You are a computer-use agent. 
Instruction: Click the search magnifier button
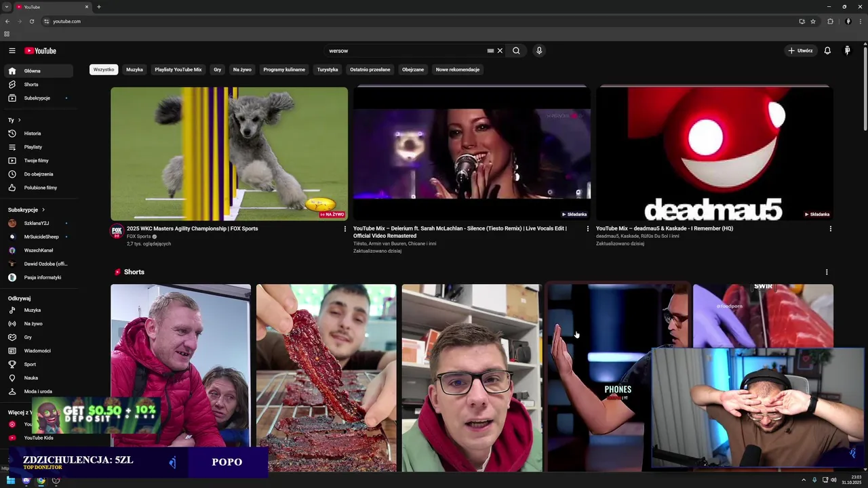point(516,51)
